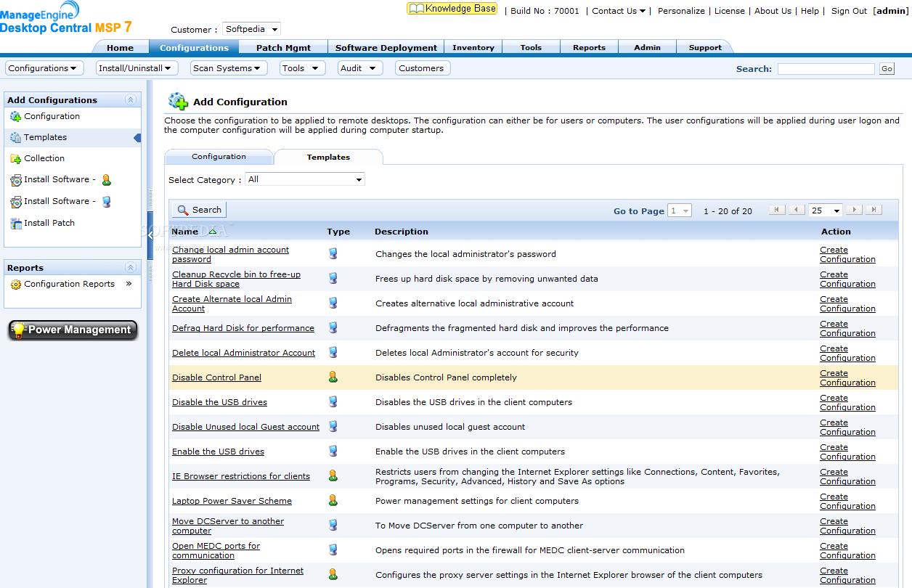Click user type icon for Disable Control Panel
The width and height of the screenshot is (912, 588).
pyautogui.click(x=333, y=377)
